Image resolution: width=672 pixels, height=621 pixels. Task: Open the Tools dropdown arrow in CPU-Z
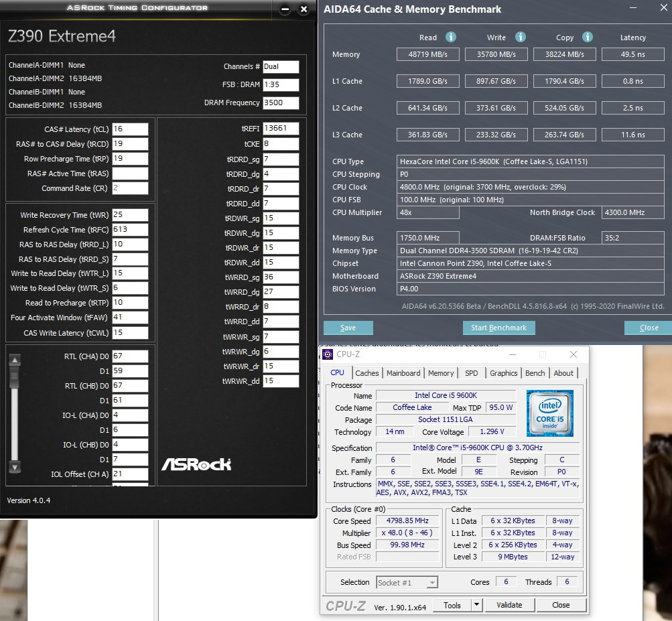(x=476, y=605)
